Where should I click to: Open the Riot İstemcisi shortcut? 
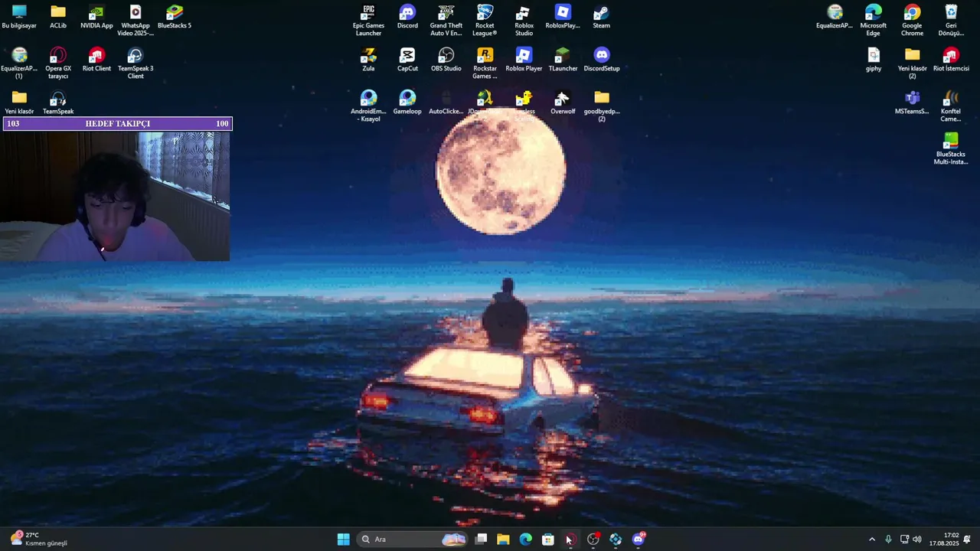point(951,60)
